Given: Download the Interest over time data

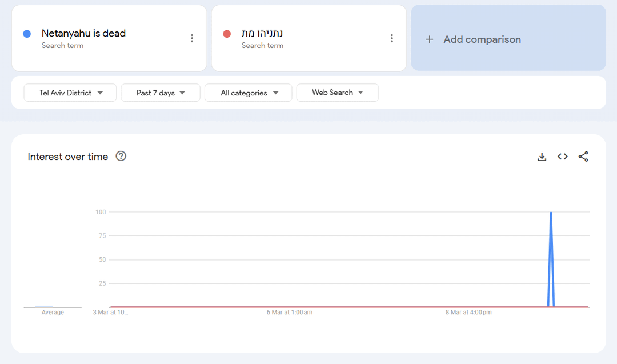Looking at the screenshot, I should pos(542,157).
